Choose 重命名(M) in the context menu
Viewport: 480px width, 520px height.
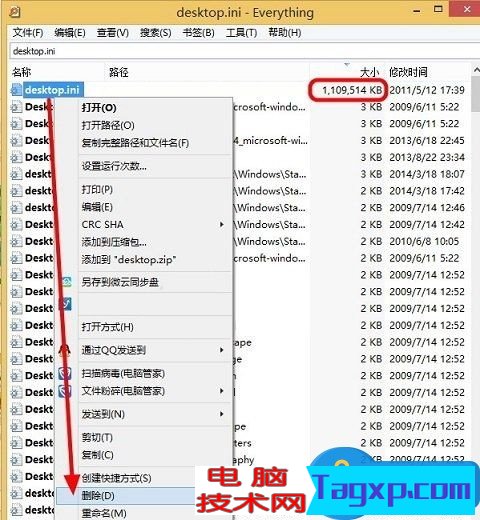click(104, 513)
